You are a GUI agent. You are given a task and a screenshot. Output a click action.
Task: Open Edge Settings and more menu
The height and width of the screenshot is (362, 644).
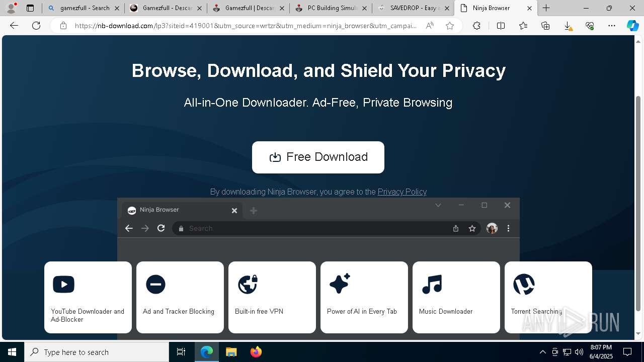coord(612,26)
